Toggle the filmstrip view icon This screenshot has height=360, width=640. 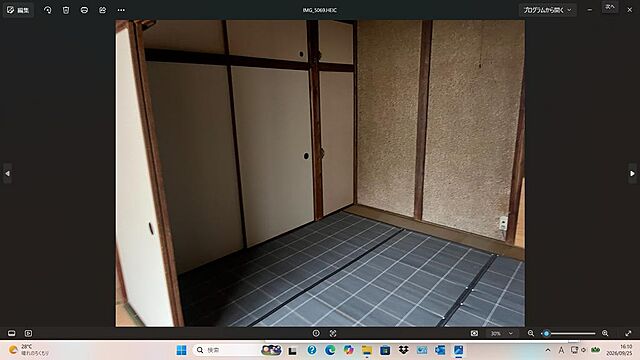11,333
